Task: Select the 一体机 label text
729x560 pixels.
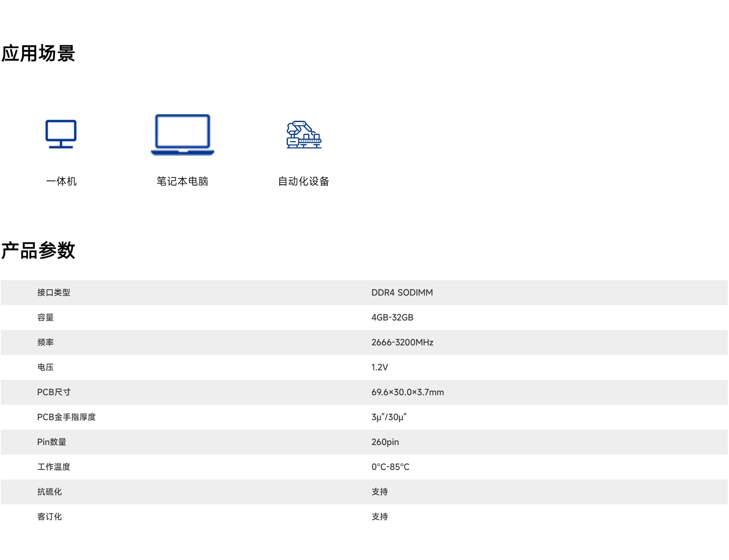Action: pyautogui.click(x=61, y=181)
